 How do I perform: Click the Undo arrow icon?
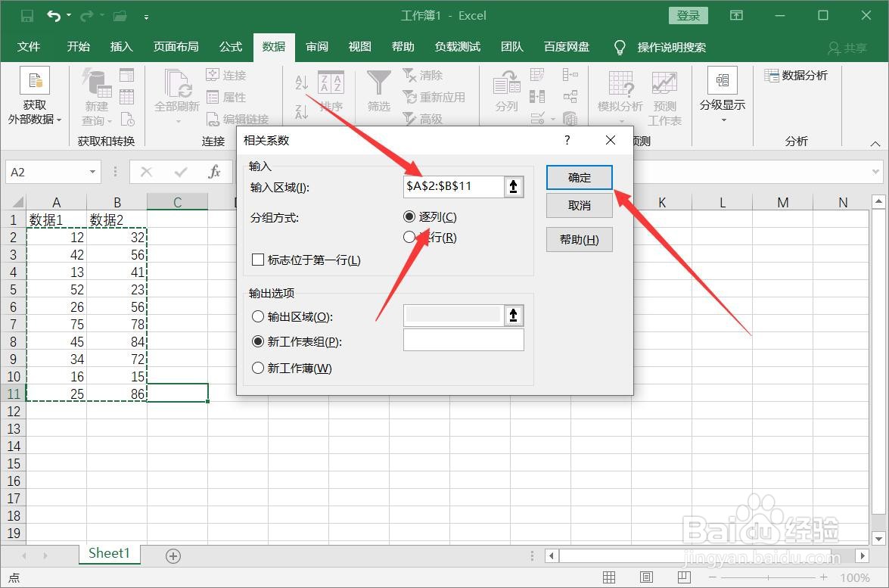pyautogui.click(x=54, y=16)
